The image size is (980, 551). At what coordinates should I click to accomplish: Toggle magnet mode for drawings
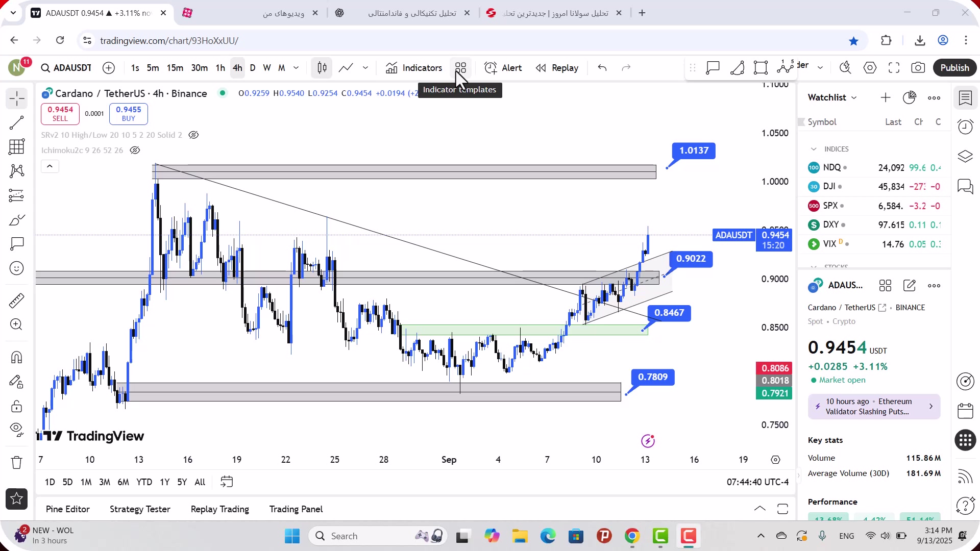click(17, 357)
